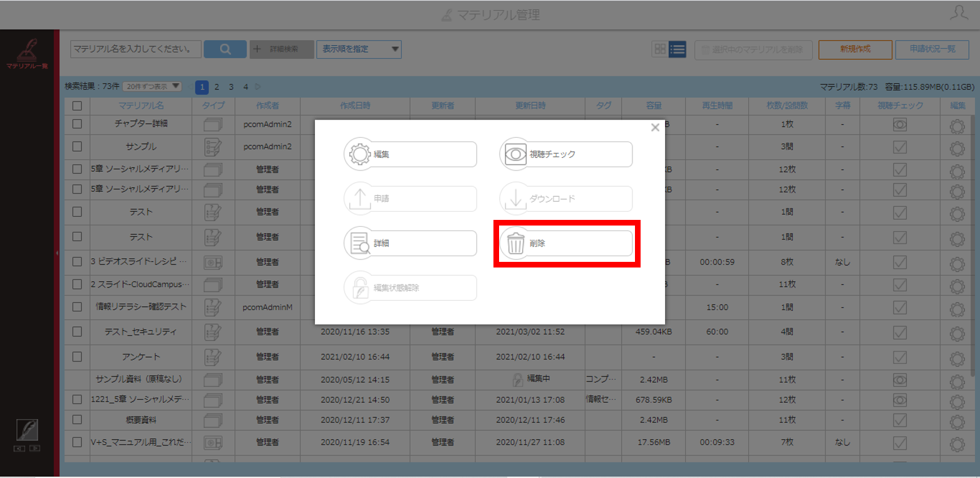Open the 20件ずつ表示 dropdown
Viewport: 980px width, 478px height.
click(x=152, y=86)
